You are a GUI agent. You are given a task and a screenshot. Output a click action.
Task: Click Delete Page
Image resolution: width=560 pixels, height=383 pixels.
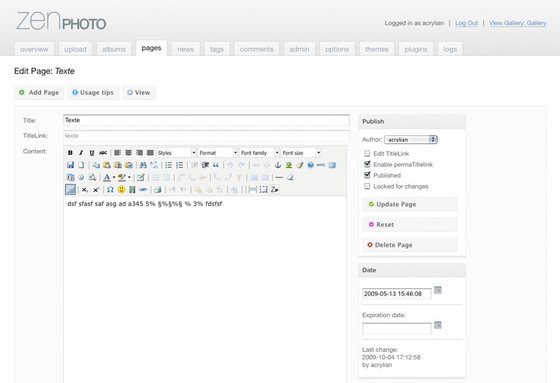click(410, 245)
